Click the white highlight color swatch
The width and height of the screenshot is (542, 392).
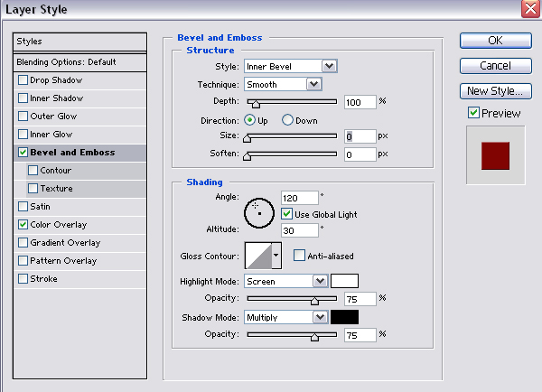pos(344,281)
